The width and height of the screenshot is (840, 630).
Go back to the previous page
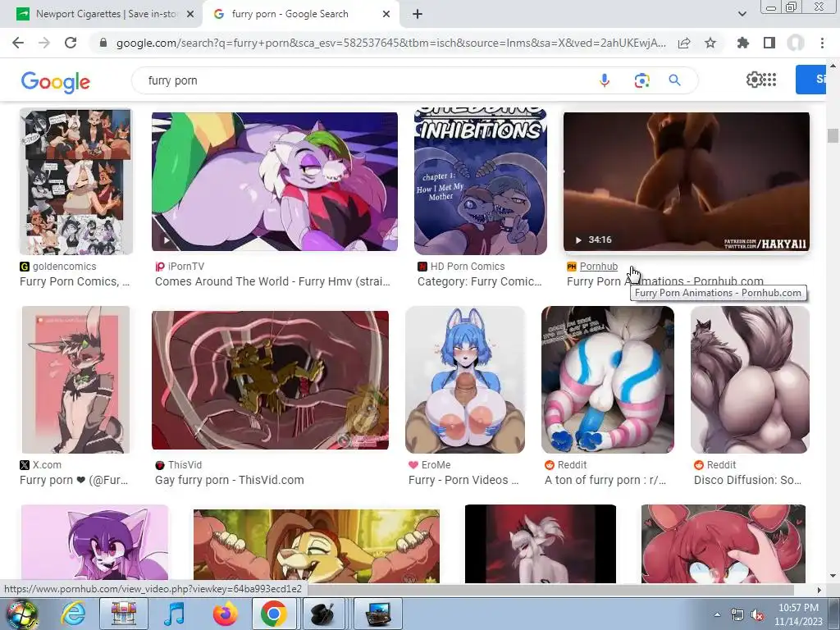pos(18,43)
